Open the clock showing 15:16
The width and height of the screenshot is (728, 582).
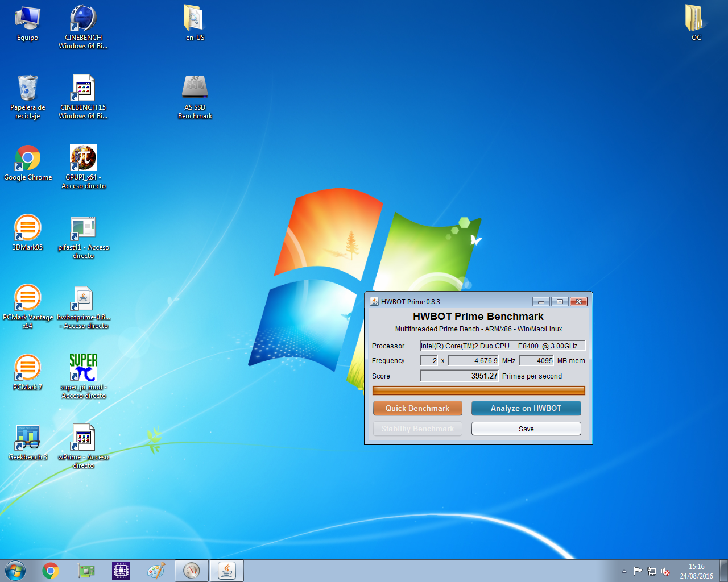(x=696, y=571)
